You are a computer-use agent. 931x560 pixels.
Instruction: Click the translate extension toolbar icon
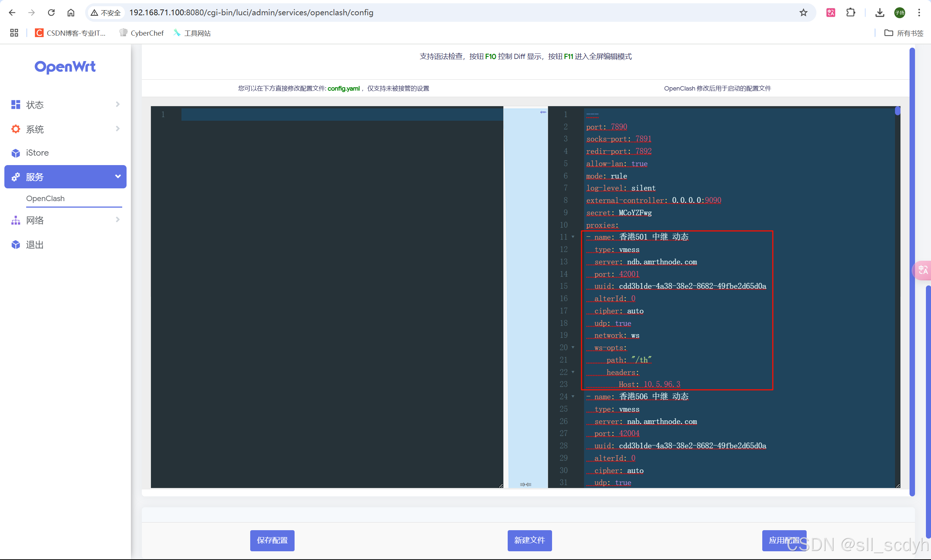click(831, 12)
